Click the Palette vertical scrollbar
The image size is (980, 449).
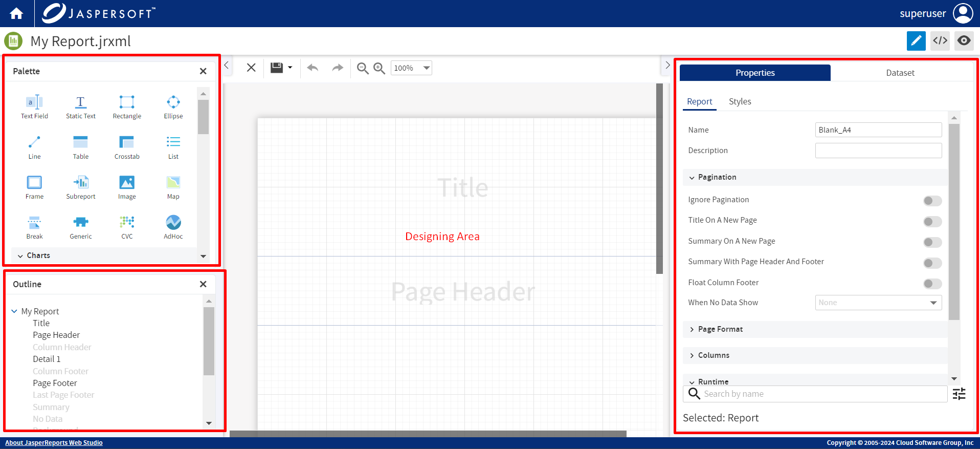tap(203, 117)
